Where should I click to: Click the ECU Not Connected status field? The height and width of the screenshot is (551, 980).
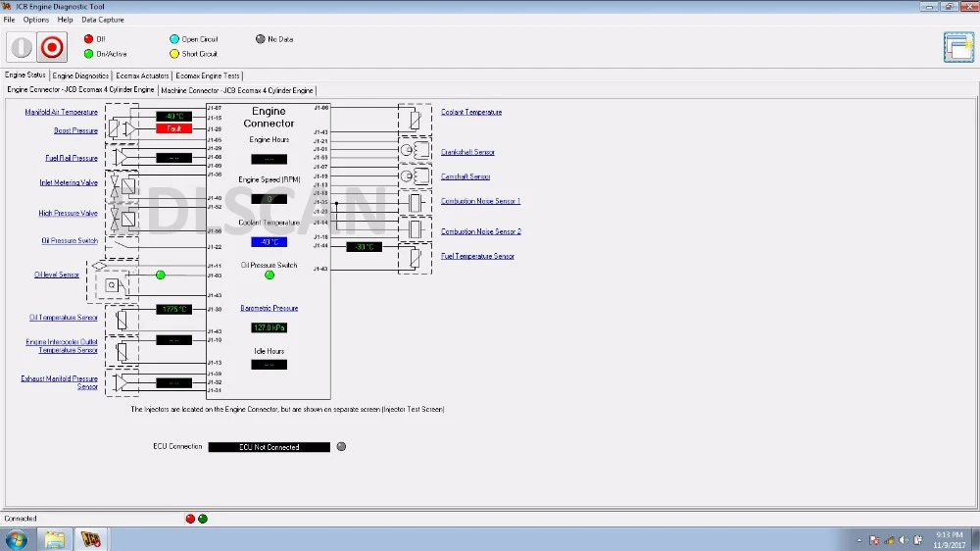click(269, 446)
